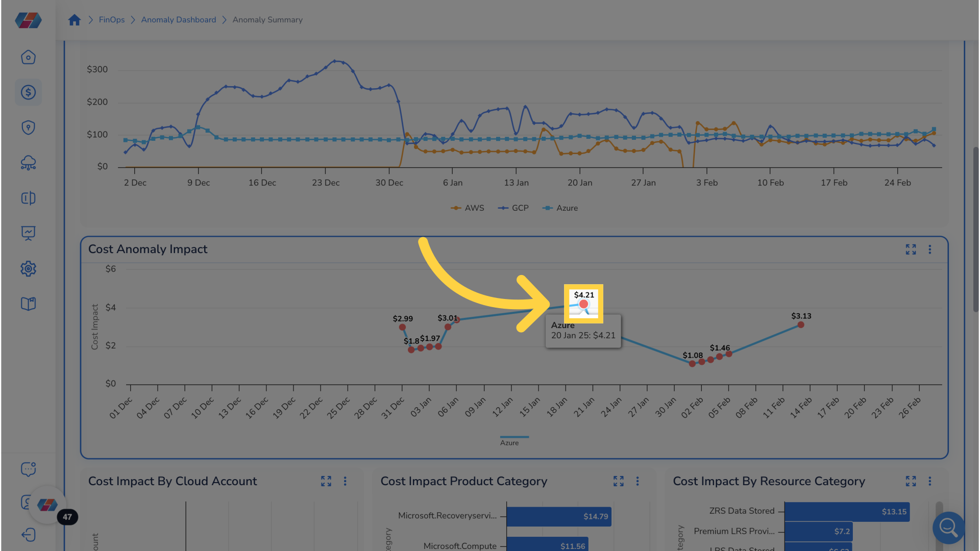The image size is (980, 551).
Task: Open the security shield sidebar icon
Action: point(28,128)
